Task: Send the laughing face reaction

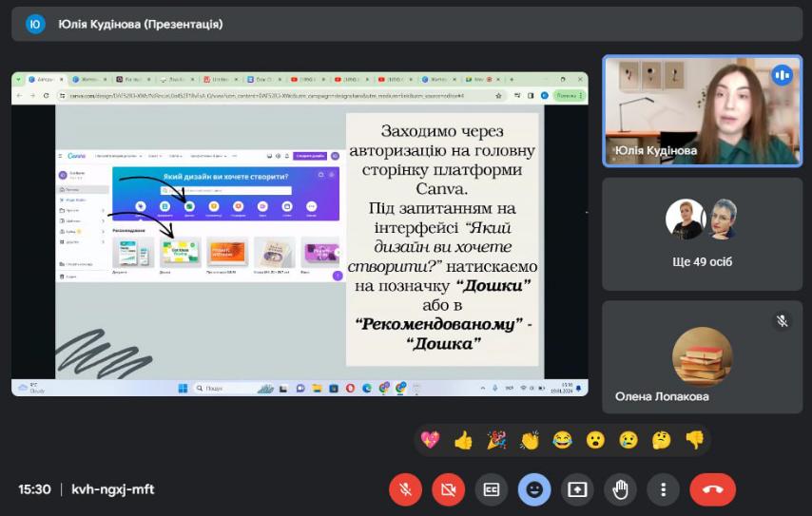Action: (563, 439)
